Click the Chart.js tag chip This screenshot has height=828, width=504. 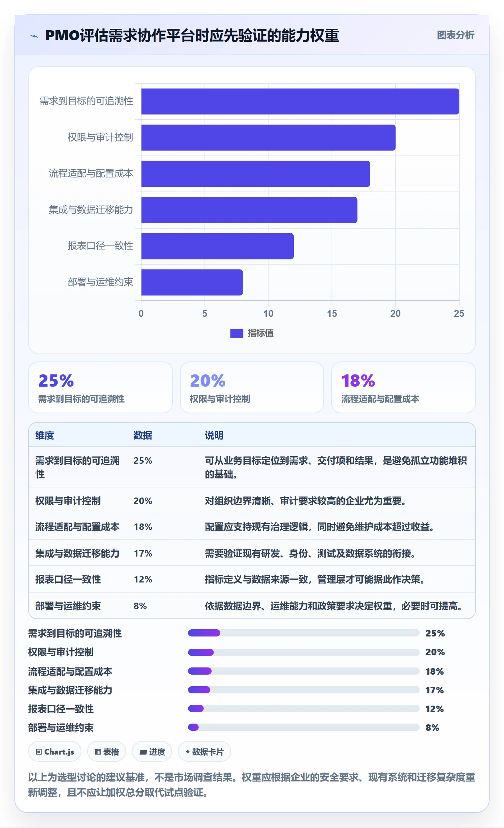(x=55, y=751)
